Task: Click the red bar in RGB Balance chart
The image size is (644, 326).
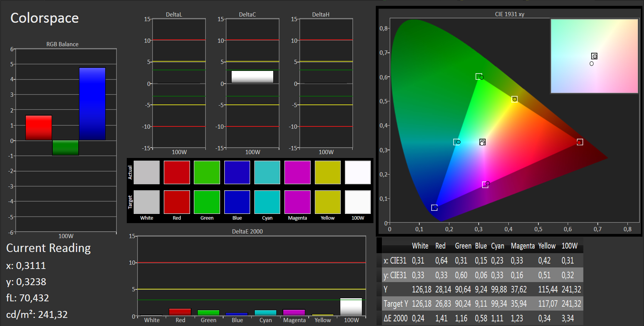Action: [x=39, y=128]
